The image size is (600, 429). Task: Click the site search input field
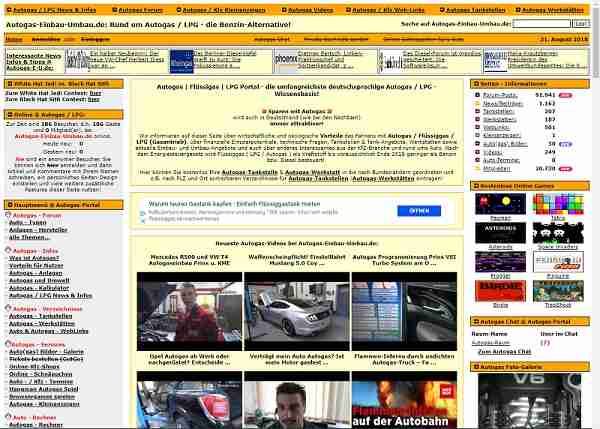click(541, 24)
